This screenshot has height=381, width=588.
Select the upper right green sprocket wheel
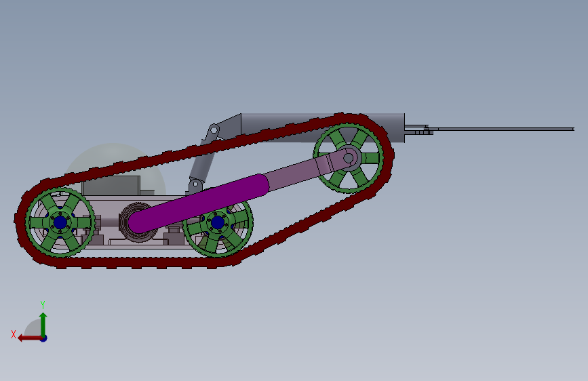click(x=349, y=159)
